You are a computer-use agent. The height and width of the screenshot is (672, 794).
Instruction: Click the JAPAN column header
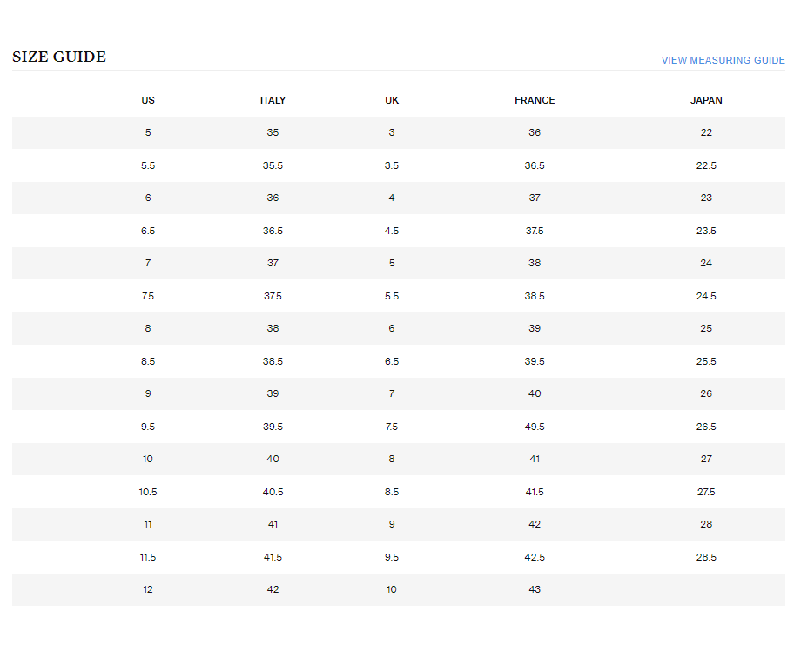706,100
